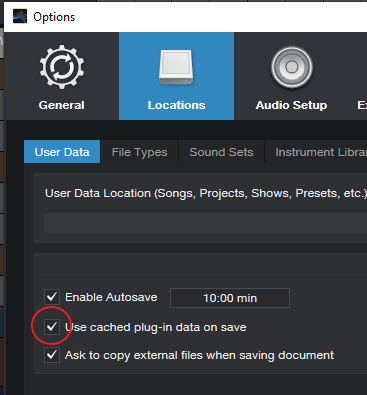Open the Sound Sets tab

tap(221, 152)
